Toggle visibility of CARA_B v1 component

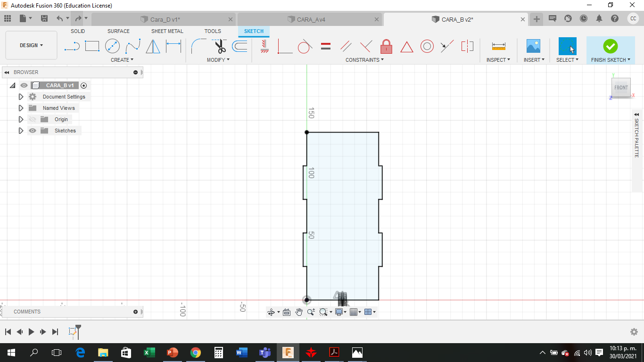(24, 85)
